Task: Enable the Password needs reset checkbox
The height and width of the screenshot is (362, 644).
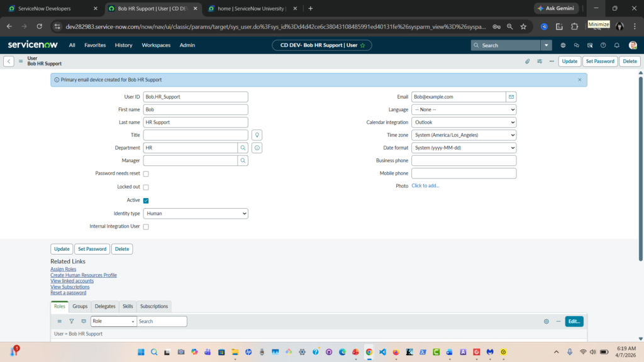Action: coord(146,174)
